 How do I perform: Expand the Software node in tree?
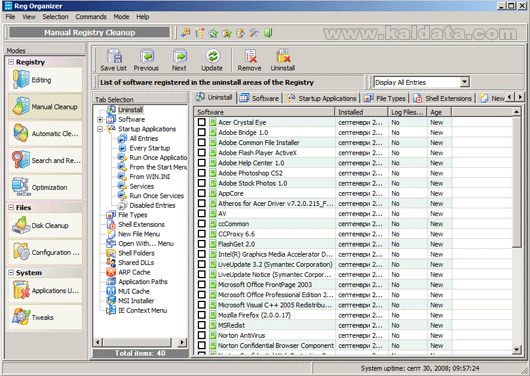click(x=100, y=119)
